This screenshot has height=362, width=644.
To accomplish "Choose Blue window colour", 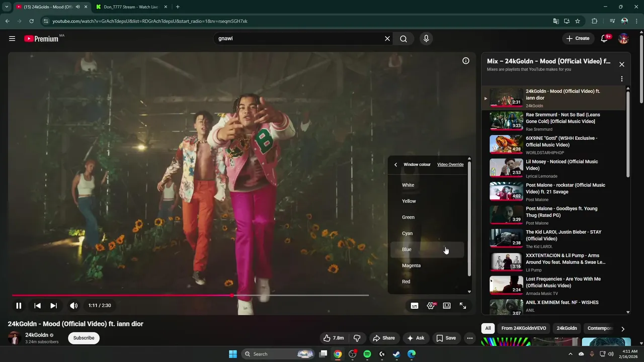I will tap(427, 249).
